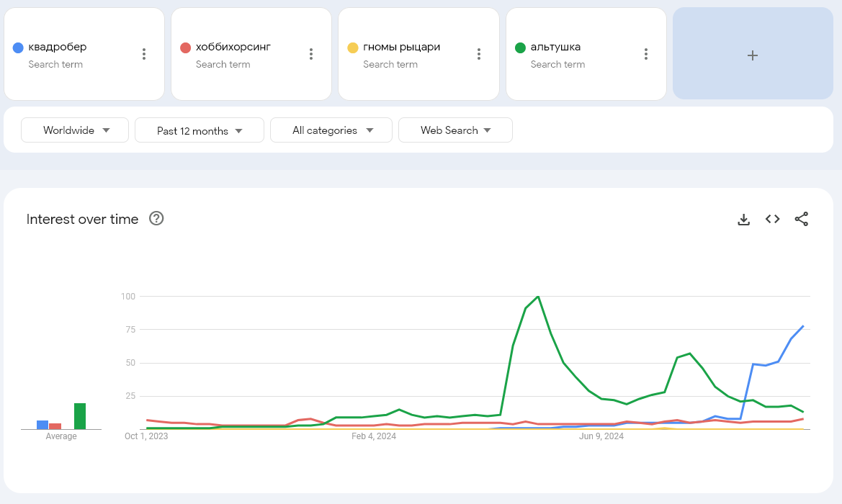The width and height of the screenshot is (842, 504).
Task: Edit the хоббихорсинг search term
Action: pos(233,48)
